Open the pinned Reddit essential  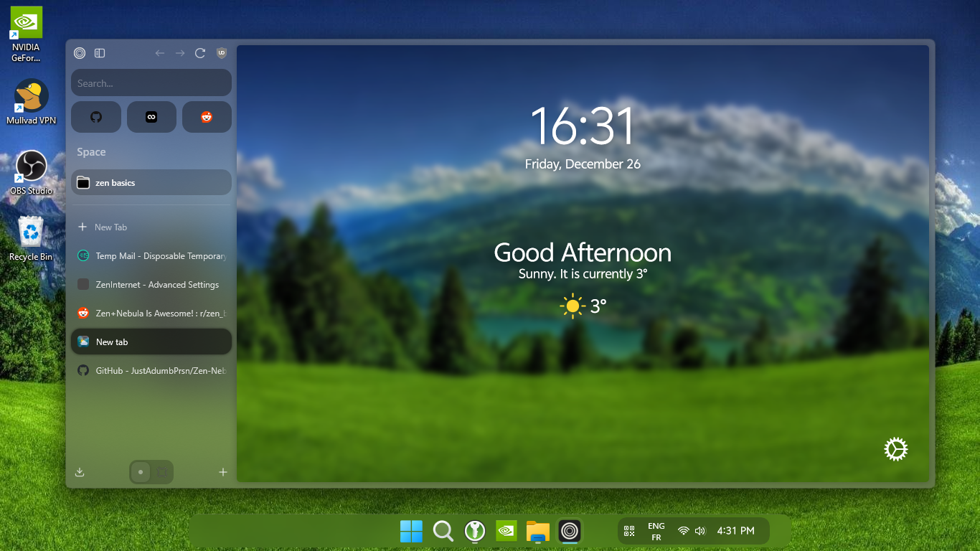207,117
